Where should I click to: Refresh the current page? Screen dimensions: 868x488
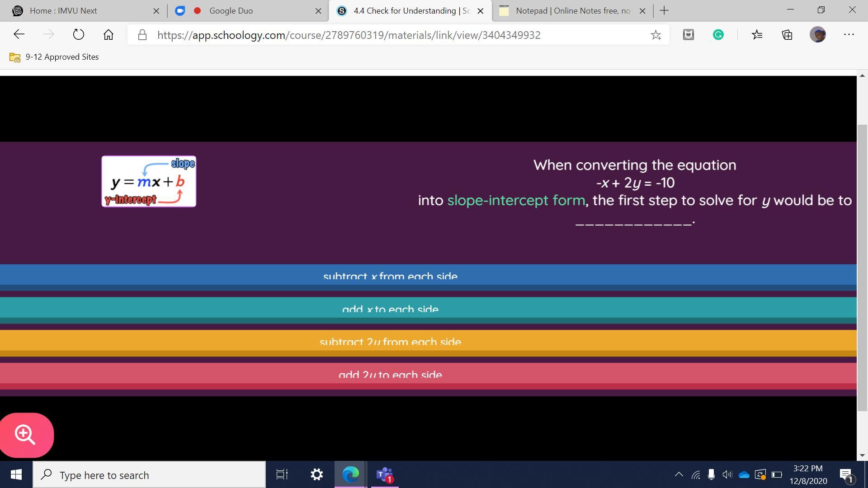(x=78, y=35)
